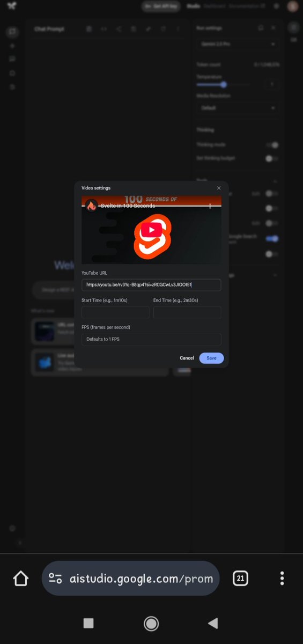Save the video settings
The width and height of the screenshot is (303, 644).
[x=211, y=358]
